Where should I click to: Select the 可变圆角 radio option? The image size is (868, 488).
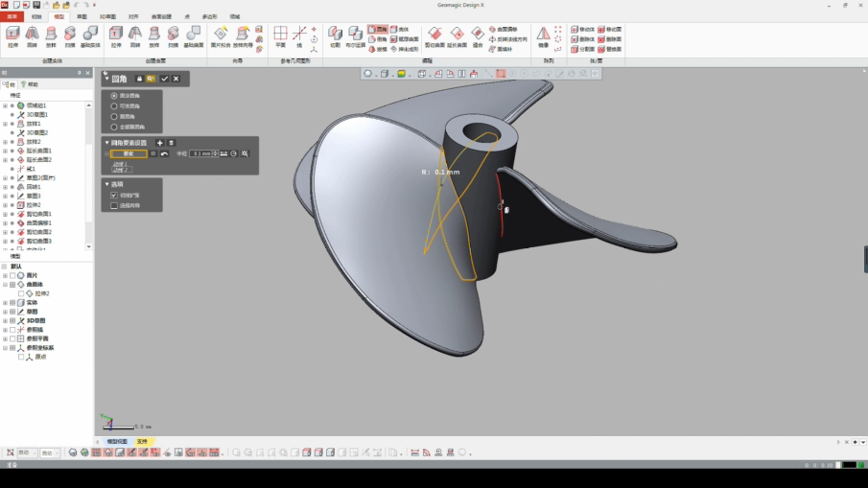tap(114, 106)
